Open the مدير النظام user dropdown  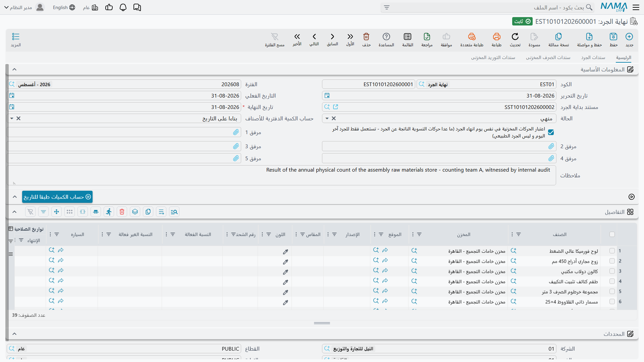tap(24, 7)
